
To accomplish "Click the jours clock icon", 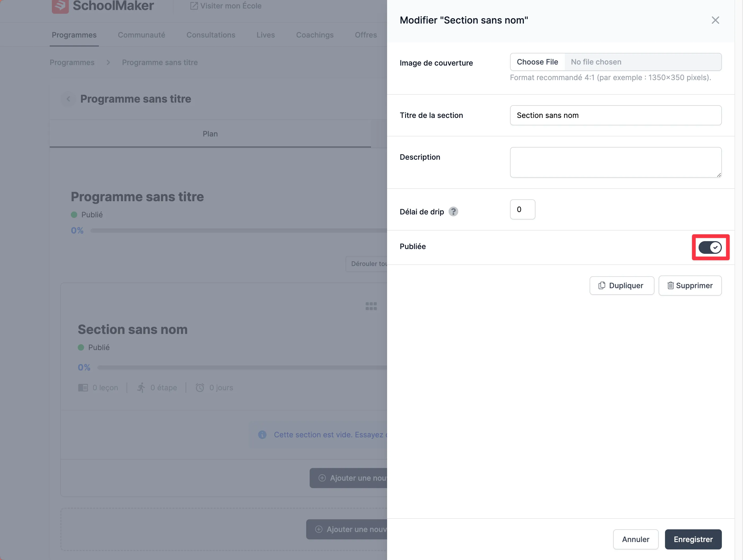I will 200,388.
